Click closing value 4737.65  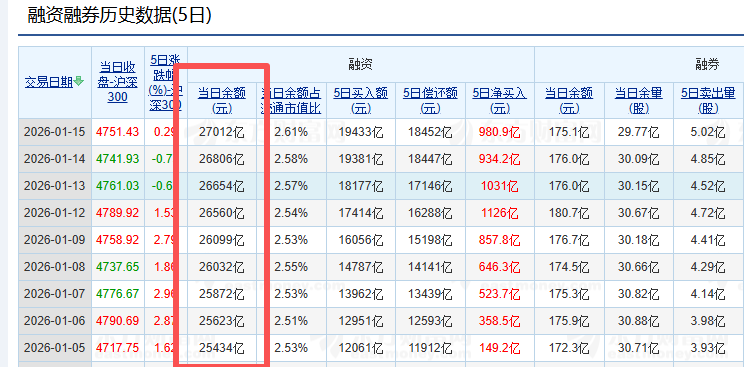[x=118, y=267]
